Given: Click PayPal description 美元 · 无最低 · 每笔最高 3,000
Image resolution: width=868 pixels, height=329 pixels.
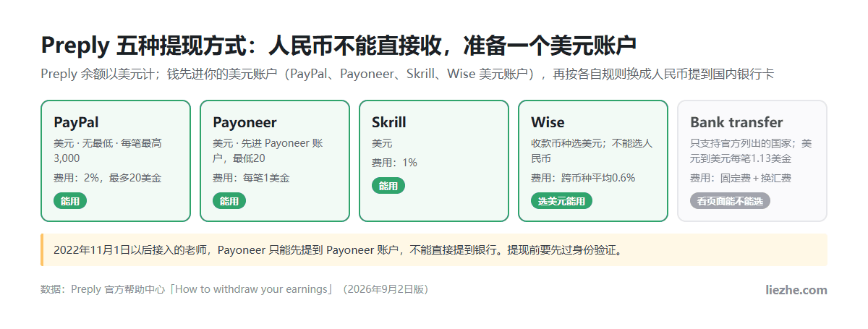Looking at the screenshot, I should pos(108,150).
